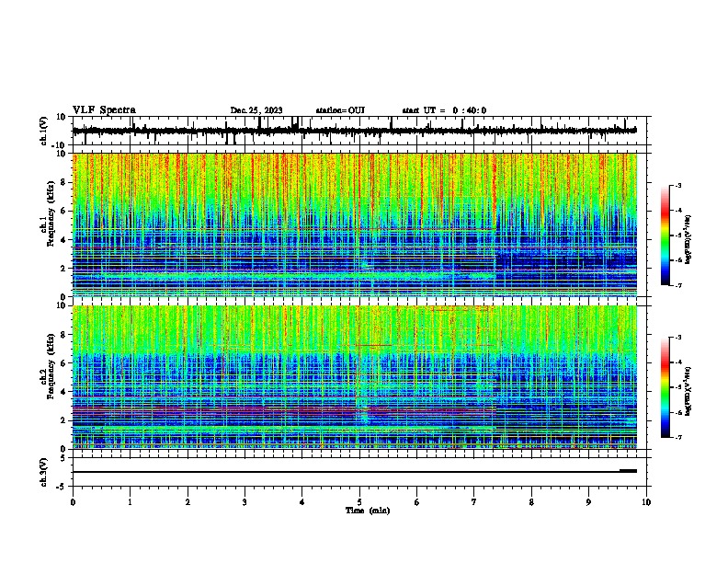
Task: Click time axis tick label "3"
Action: click(x=245, y=501)
